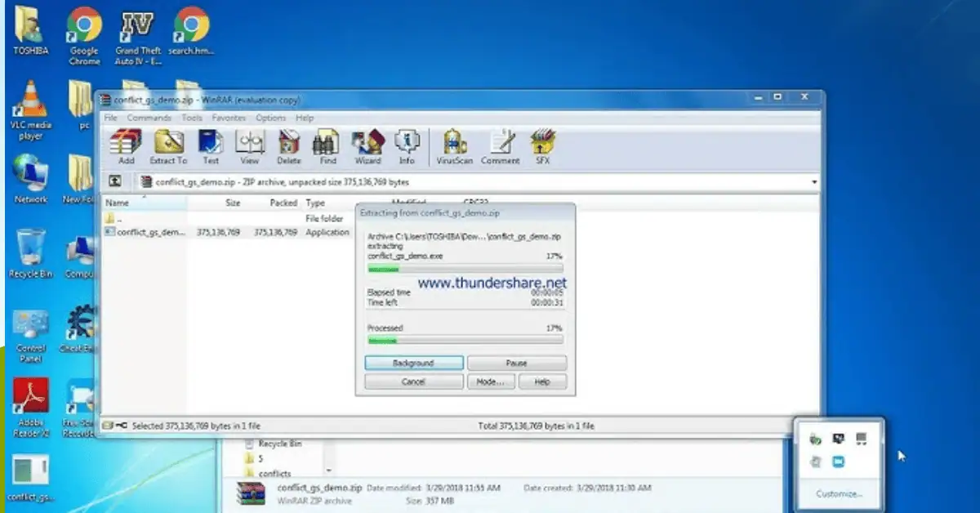
Task: Open the Options menu
Action: point(270,117)
